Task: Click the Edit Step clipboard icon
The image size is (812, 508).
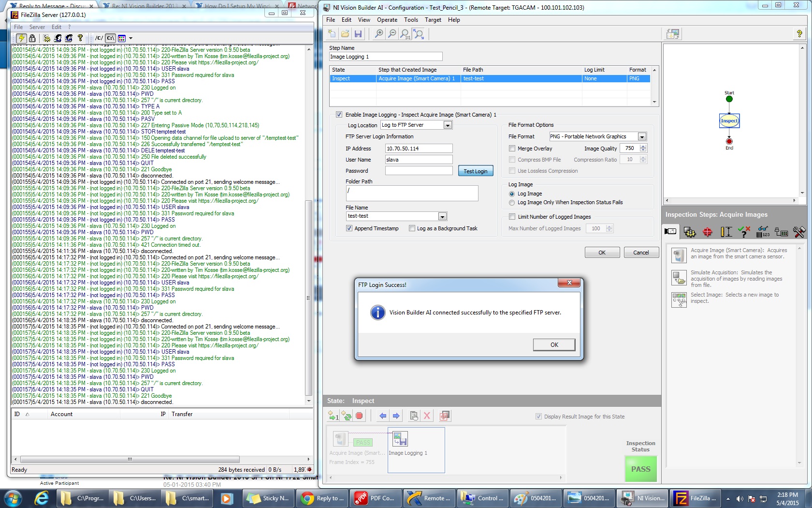Action: point(414,416)
